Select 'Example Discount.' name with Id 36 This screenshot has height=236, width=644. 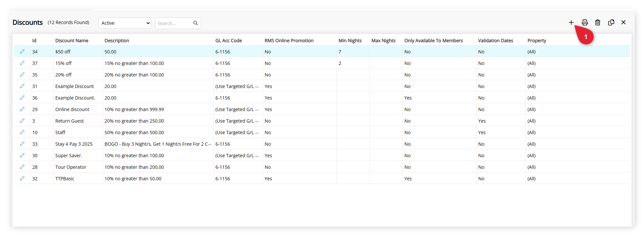coord(75,98)
